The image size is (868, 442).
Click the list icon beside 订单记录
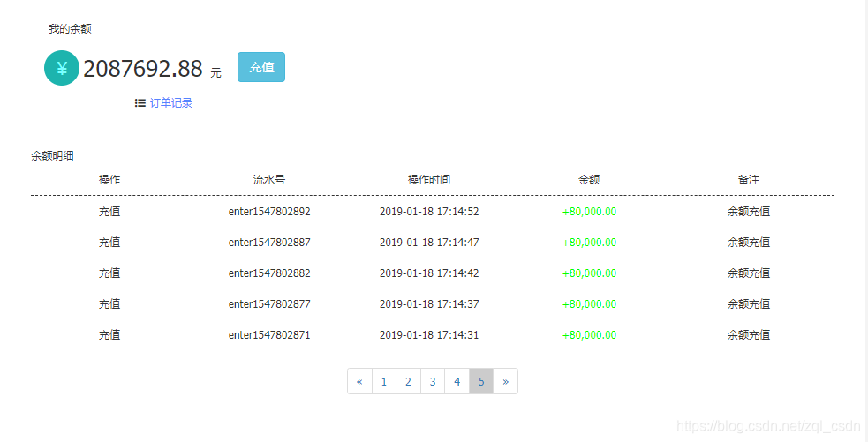pos(140,103)
